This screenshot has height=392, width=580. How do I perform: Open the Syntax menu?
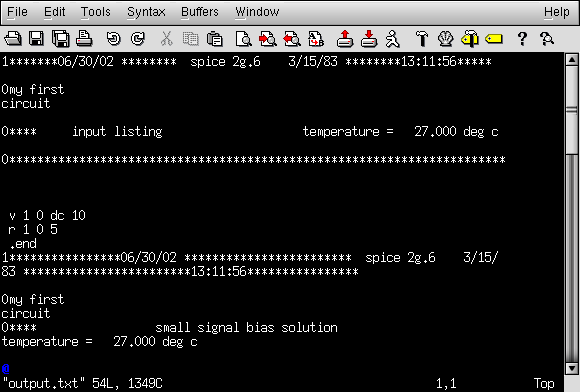click(146, 12)
